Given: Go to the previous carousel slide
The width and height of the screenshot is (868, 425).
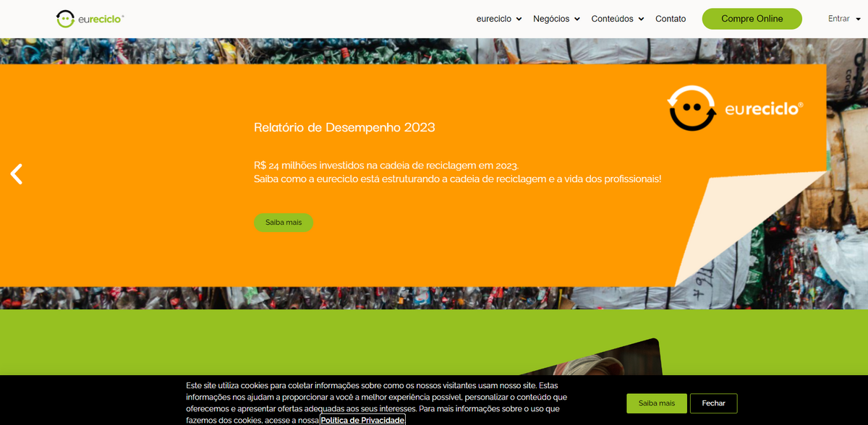Looking at the screenshot, I should coord(17,173).
